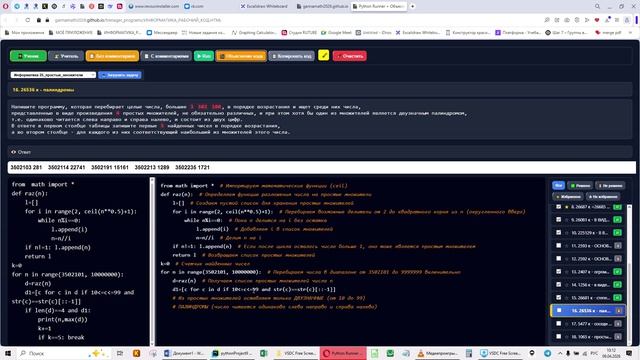Switch to Excalidraw Whiteboard browser tab
The image size is (640, 360).
click(x=264, y=6)
